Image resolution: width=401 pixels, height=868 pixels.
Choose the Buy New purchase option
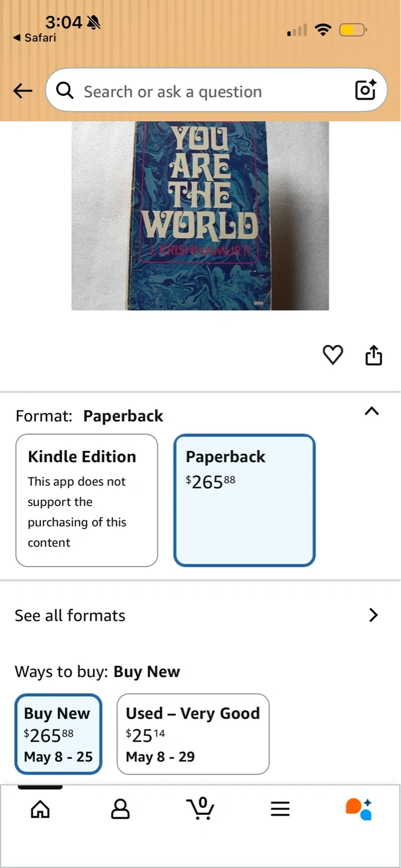pyautogui.click(x=58, y=734)
